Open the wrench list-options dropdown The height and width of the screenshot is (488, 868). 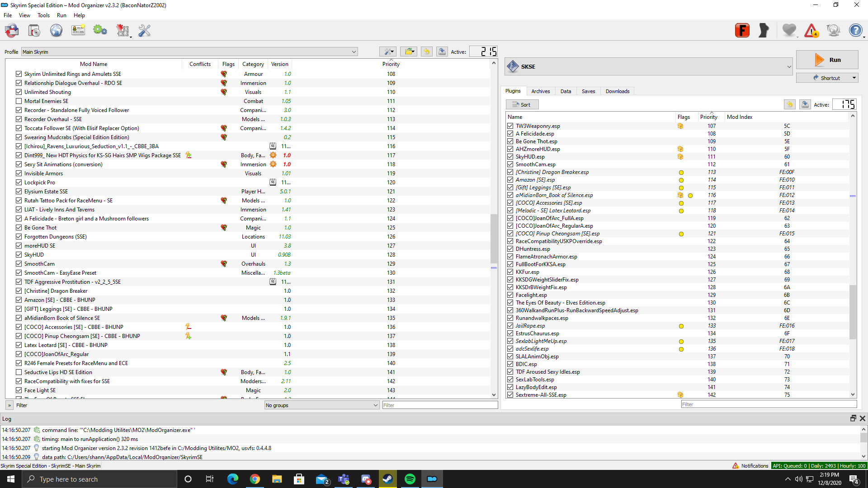(388, 52)
